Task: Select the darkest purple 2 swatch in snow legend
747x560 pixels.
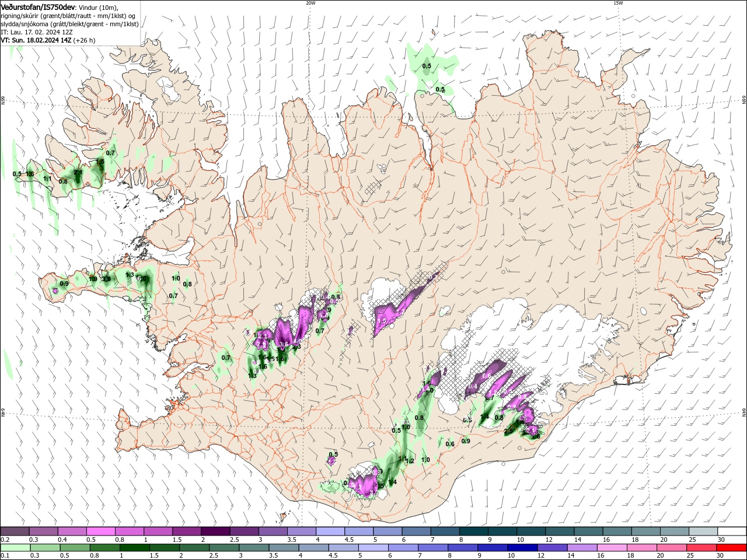Action: (x=215, y=531)
